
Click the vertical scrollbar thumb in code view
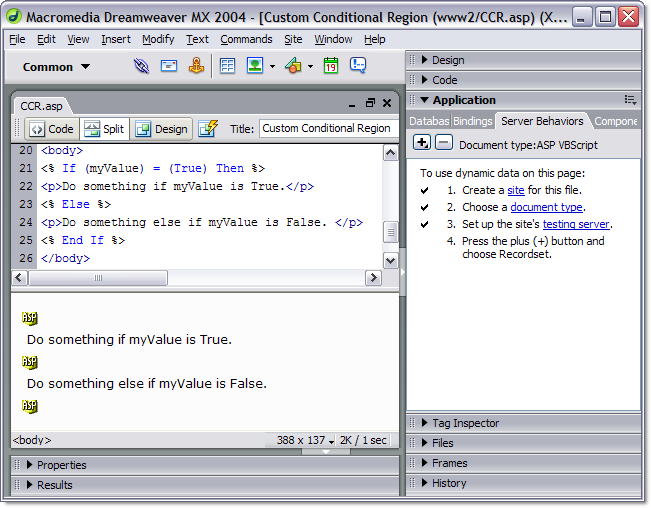(x=390, y=232)
